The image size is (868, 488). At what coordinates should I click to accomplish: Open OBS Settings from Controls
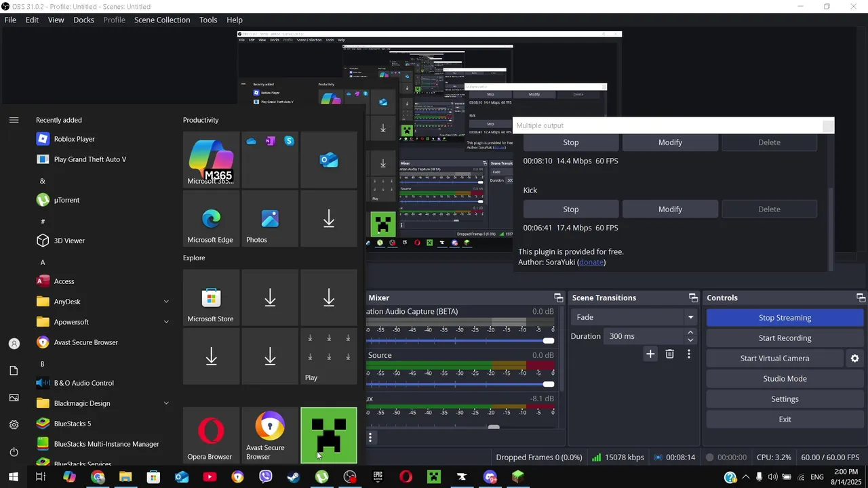pos(785,399)
